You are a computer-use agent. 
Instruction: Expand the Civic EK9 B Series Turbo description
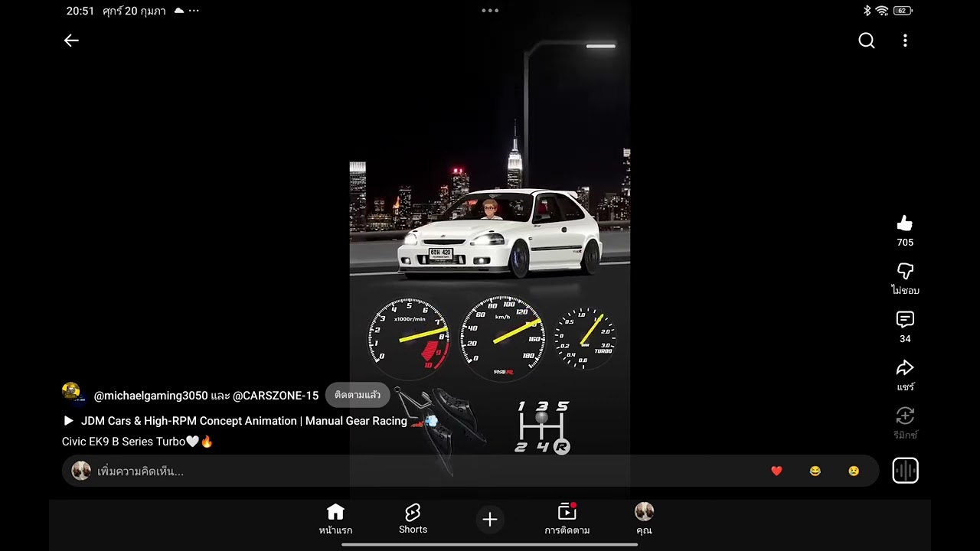point(137,442)
